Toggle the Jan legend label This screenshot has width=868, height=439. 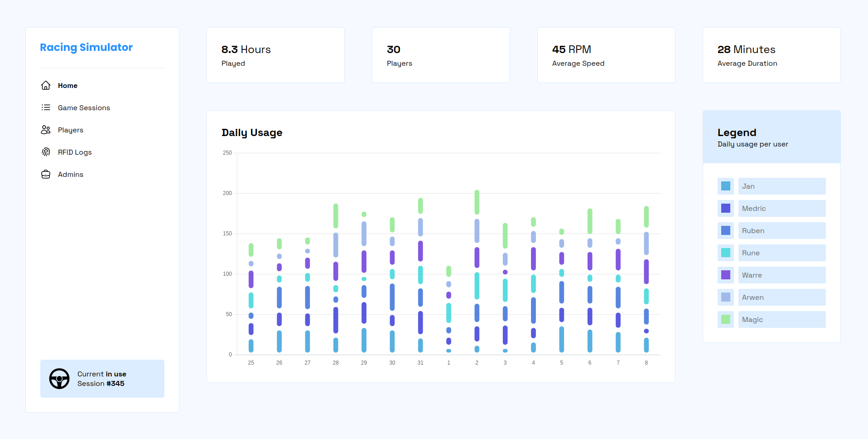pyautogui.click(x=782, y=186)
